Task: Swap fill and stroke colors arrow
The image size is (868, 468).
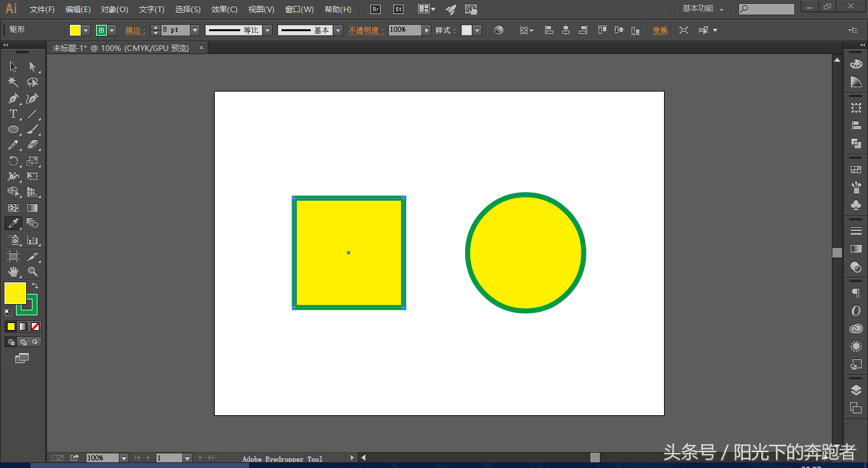Action: tap(35, 286)
